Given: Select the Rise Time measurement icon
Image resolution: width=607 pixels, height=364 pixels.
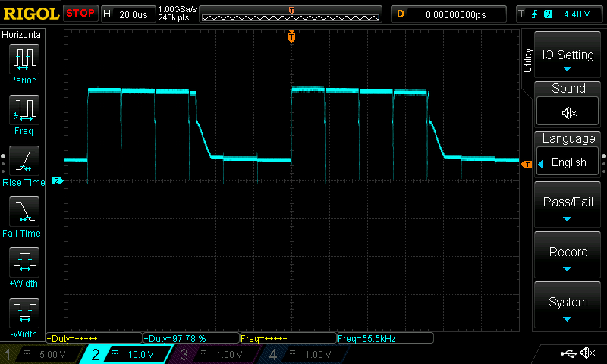Looking at the screenshot, I should click(x=24, y=161).
